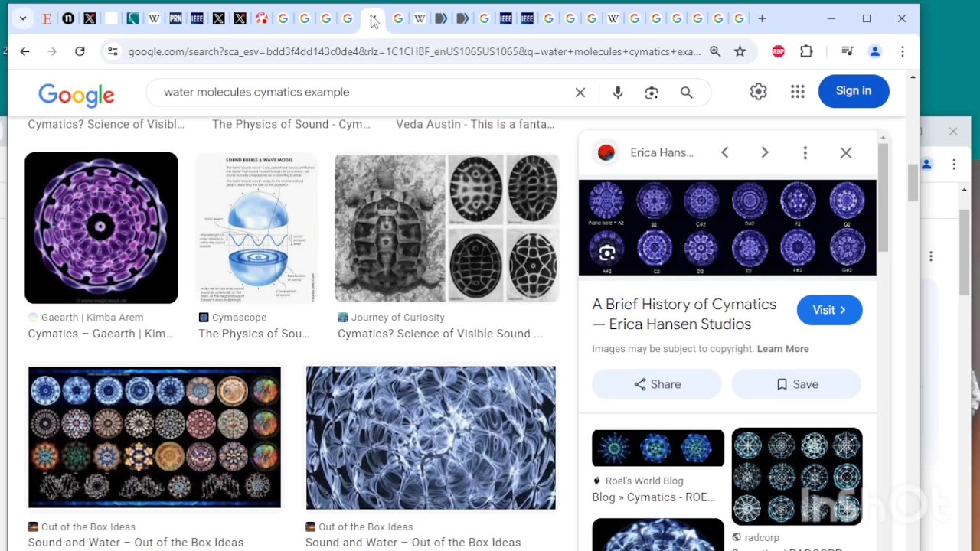Close the image preview panel
980x551 pixels.
pos(846,153)
